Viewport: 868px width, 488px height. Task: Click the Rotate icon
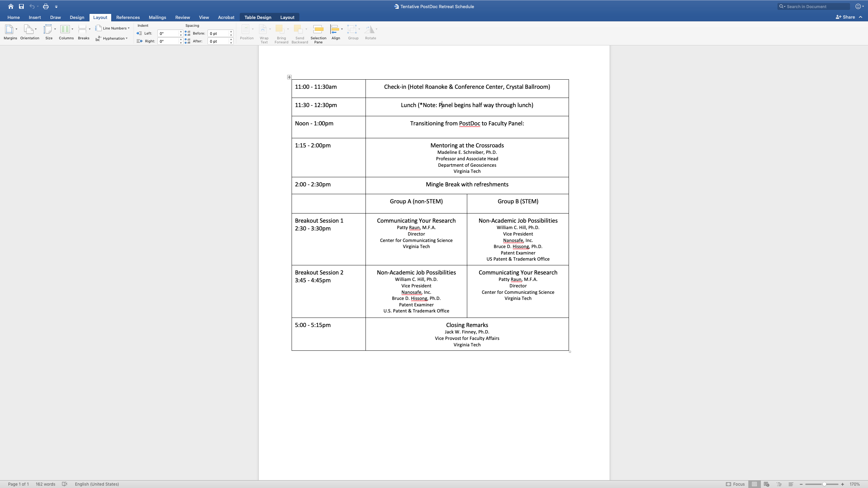[369, 29]
